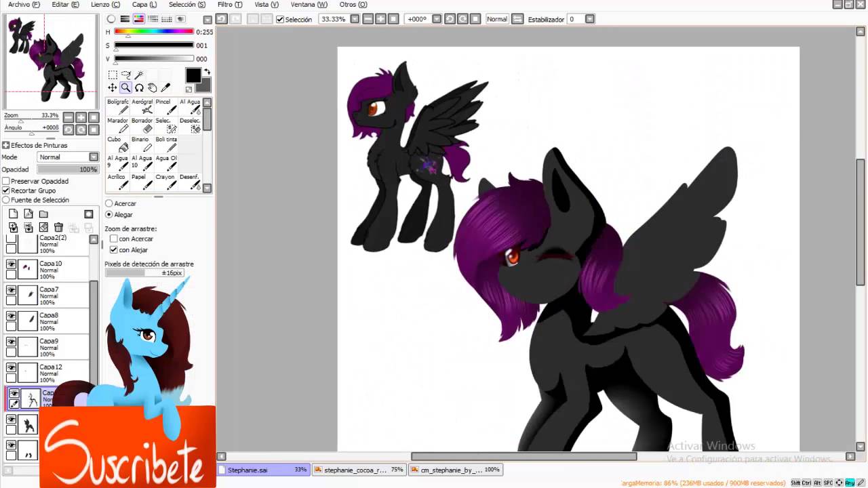
Task: Hide the Capa10 layer
Action: (x=11, y=265)
